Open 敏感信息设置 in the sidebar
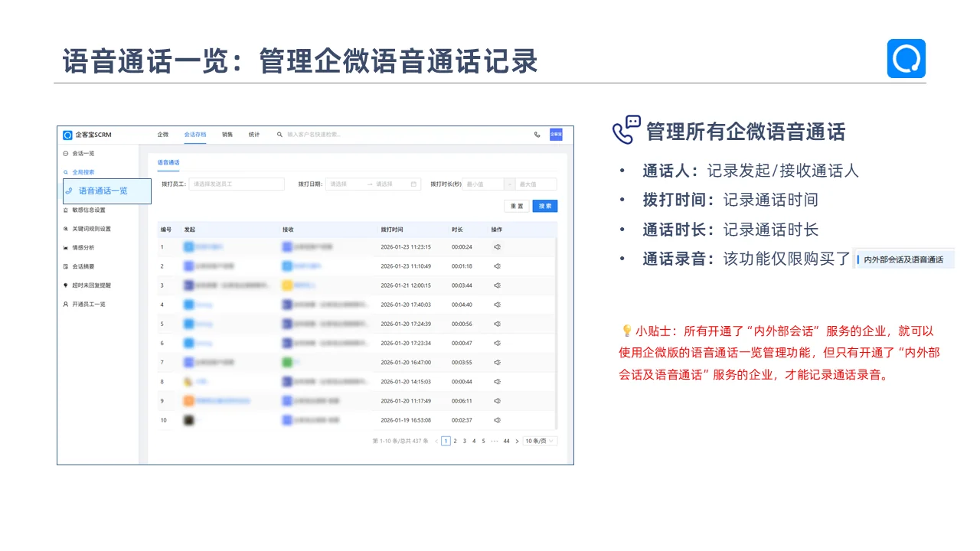Screen dimensions: 980x551 point(84,210)
